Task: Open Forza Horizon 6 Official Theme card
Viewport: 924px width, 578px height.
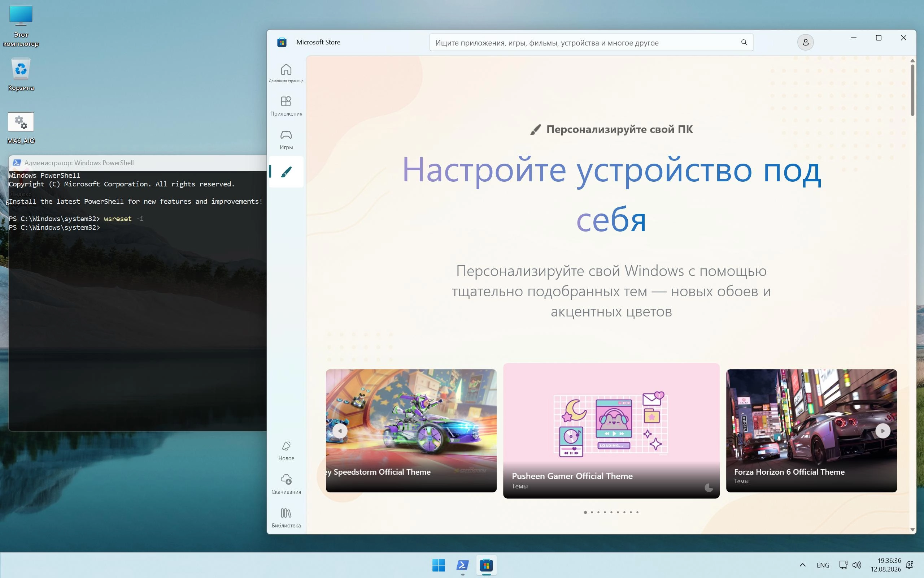Action: pyautogui.click(x=811, y=431)
